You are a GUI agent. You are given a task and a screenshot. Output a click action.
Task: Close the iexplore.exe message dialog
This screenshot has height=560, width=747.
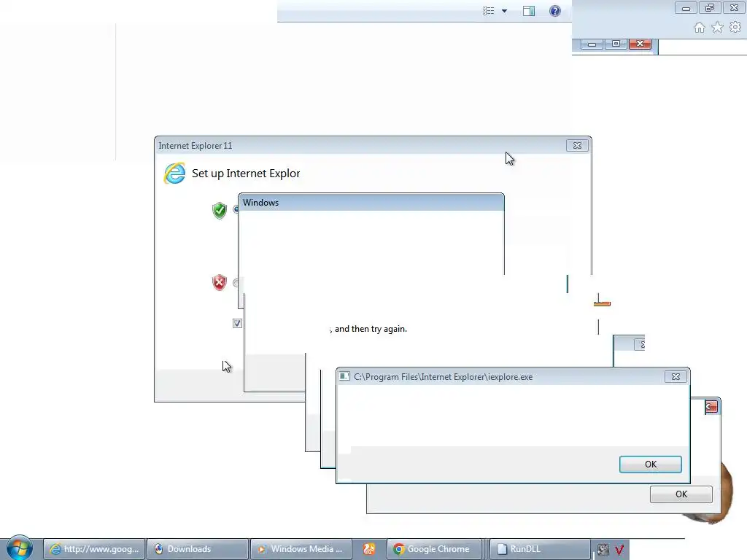pyautogui.click(x=676, y=377)
